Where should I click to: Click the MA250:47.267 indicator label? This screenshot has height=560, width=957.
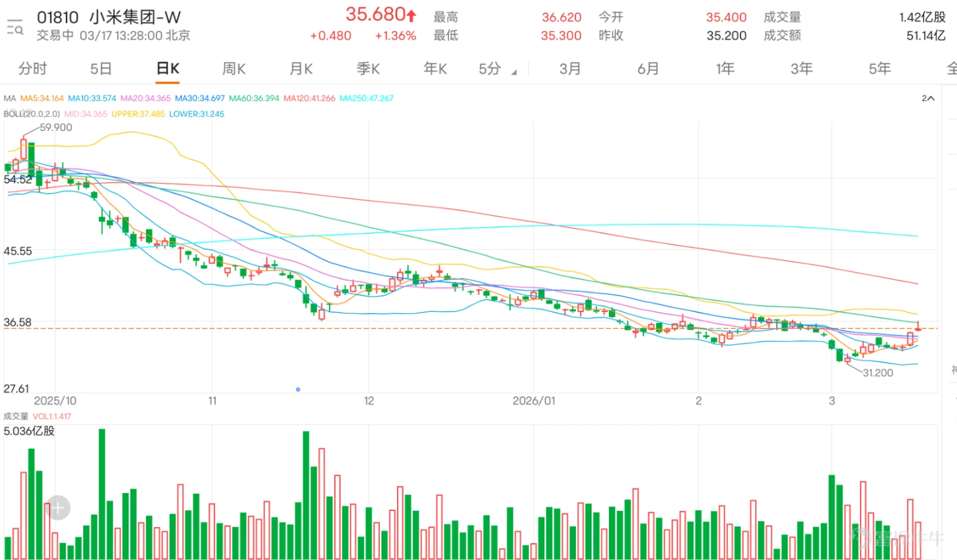tap(367, 98)
